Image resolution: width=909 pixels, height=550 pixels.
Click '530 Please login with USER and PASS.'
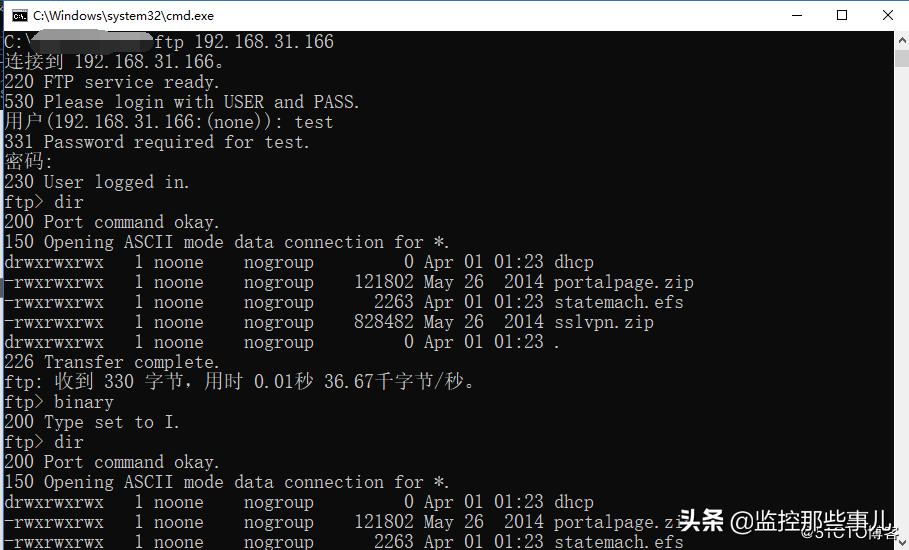181,102
